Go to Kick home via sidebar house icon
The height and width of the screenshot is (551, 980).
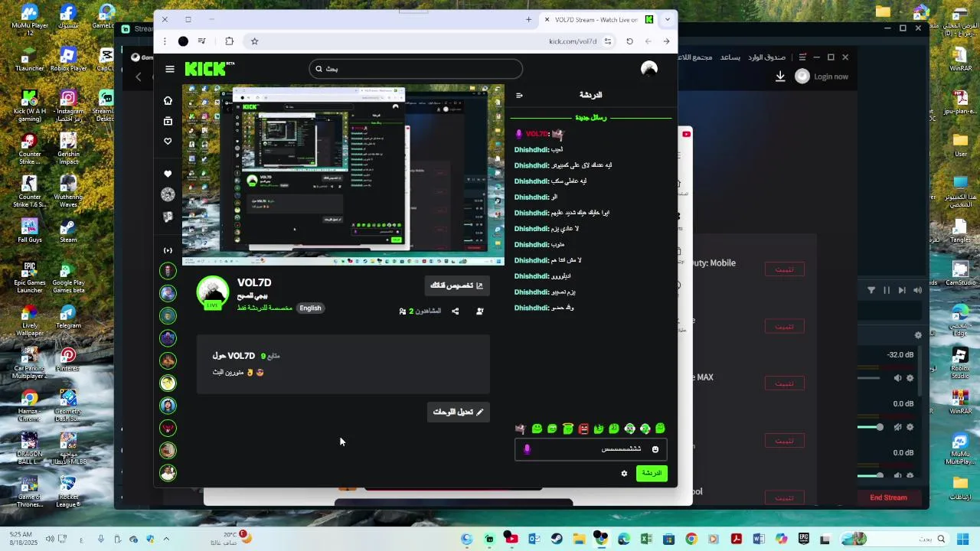point(168,100)
